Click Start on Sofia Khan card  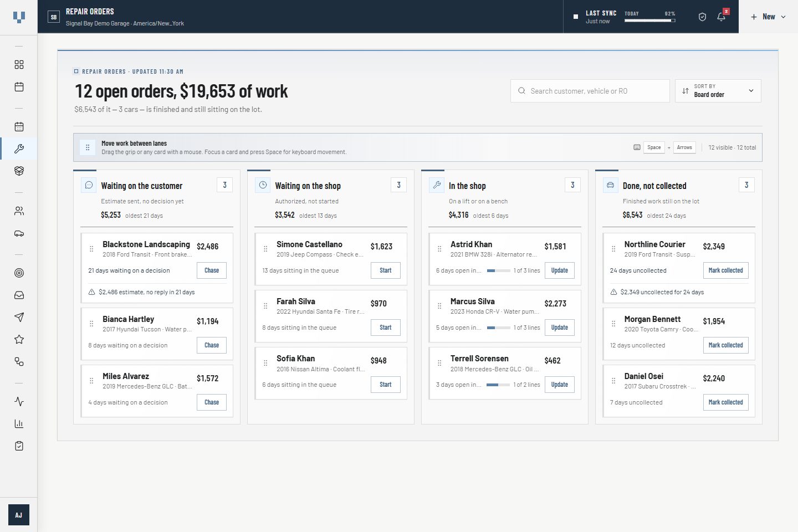pos(386,385)
